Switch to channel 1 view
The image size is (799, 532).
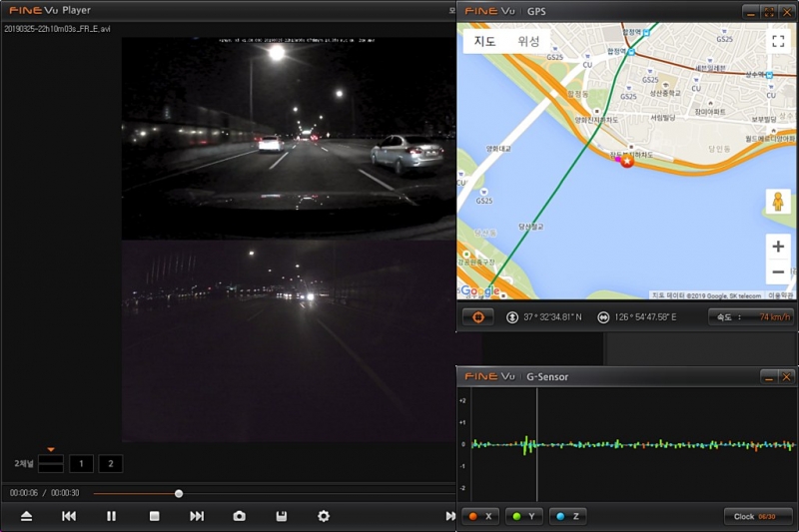[x=81, y=463]
